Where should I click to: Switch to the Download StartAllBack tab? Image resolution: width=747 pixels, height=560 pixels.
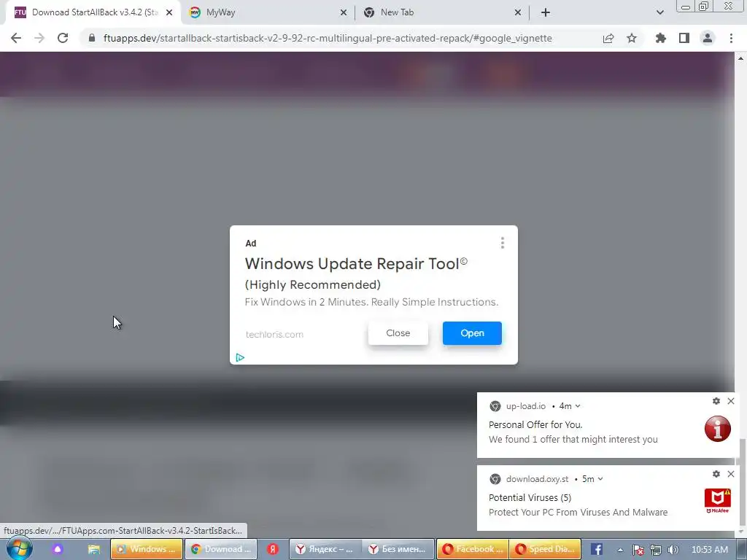[93, 13]
